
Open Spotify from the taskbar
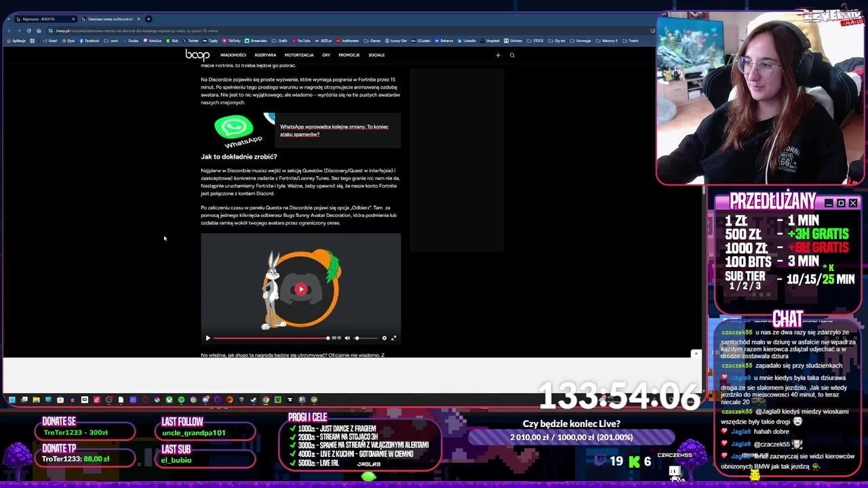[x=181, y=400]
